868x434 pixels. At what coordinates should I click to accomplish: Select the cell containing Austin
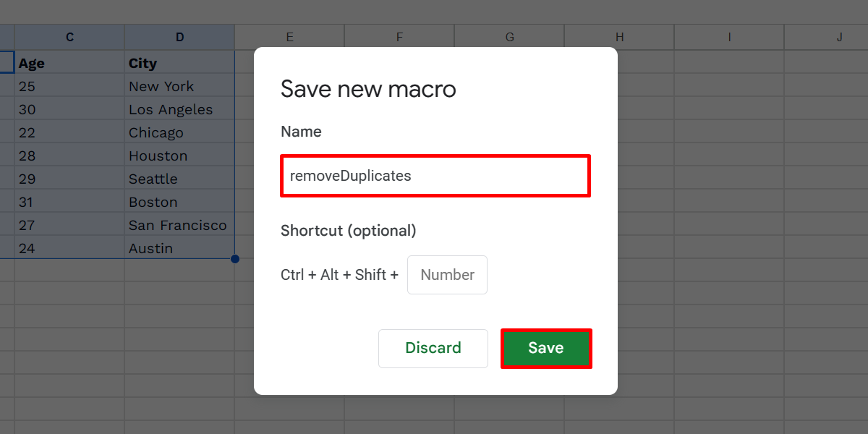179,248
